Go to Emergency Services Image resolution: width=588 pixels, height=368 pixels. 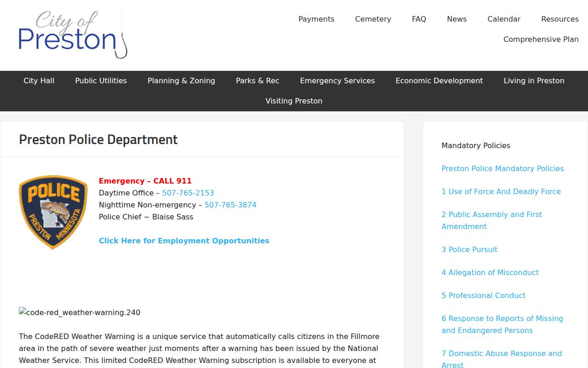pos(338,80)
